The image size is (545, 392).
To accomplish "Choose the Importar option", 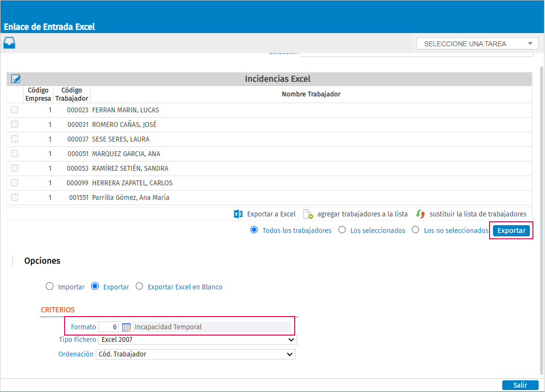I will (50, 286).
